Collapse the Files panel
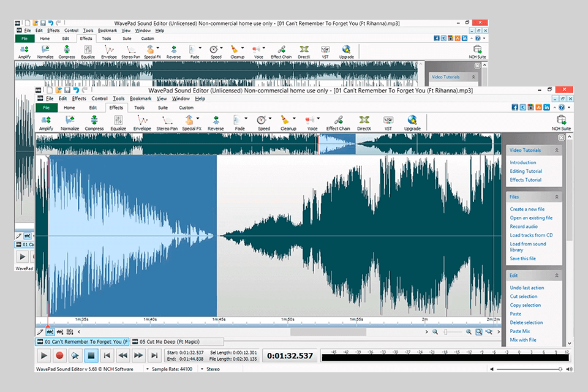Screen dimensions: 588x392 [x=558, y=197]
